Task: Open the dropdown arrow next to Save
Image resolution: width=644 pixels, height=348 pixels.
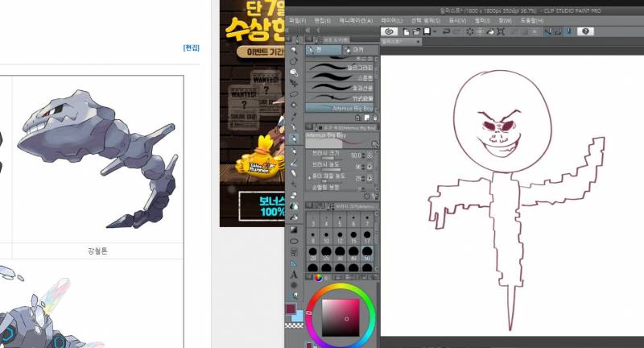Action: tap(435, 31)
